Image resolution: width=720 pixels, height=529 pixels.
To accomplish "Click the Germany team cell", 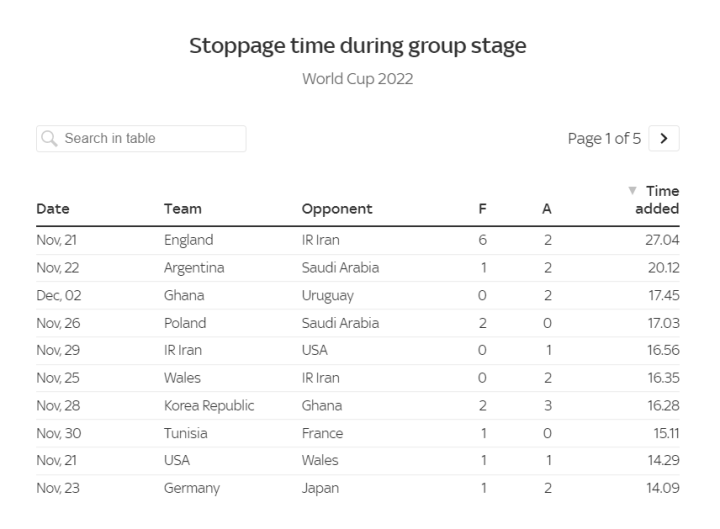I will 192,488.
